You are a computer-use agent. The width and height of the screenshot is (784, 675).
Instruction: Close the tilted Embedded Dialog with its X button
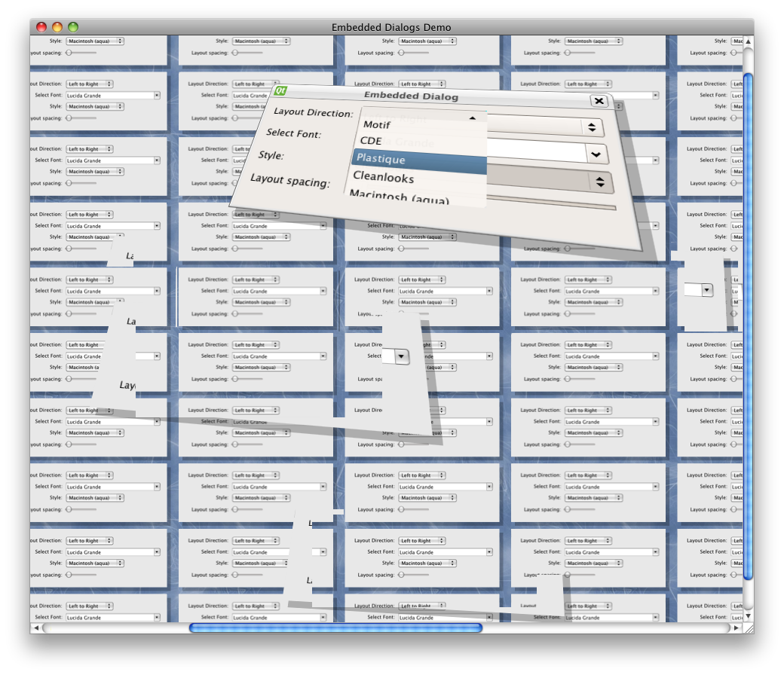coord(599,101)
